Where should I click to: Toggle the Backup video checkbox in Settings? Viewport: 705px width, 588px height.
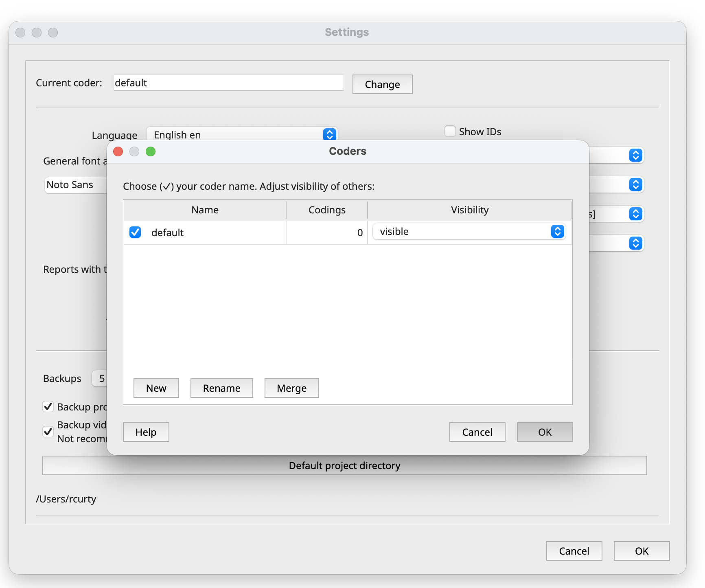click(48, 431)
